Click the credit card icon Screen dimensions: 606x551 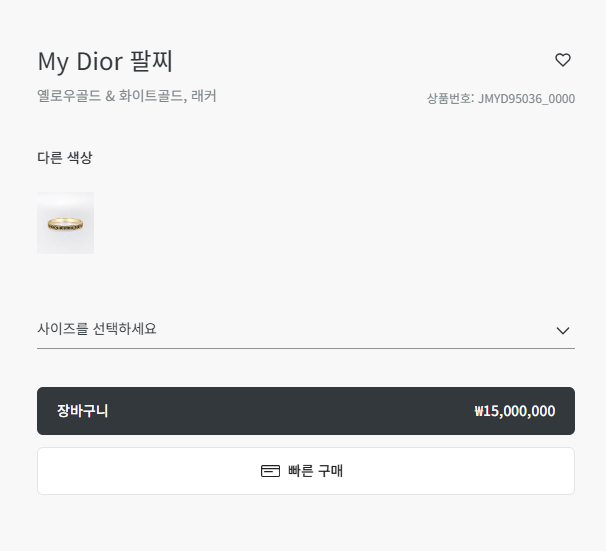(x=270, y=471)
